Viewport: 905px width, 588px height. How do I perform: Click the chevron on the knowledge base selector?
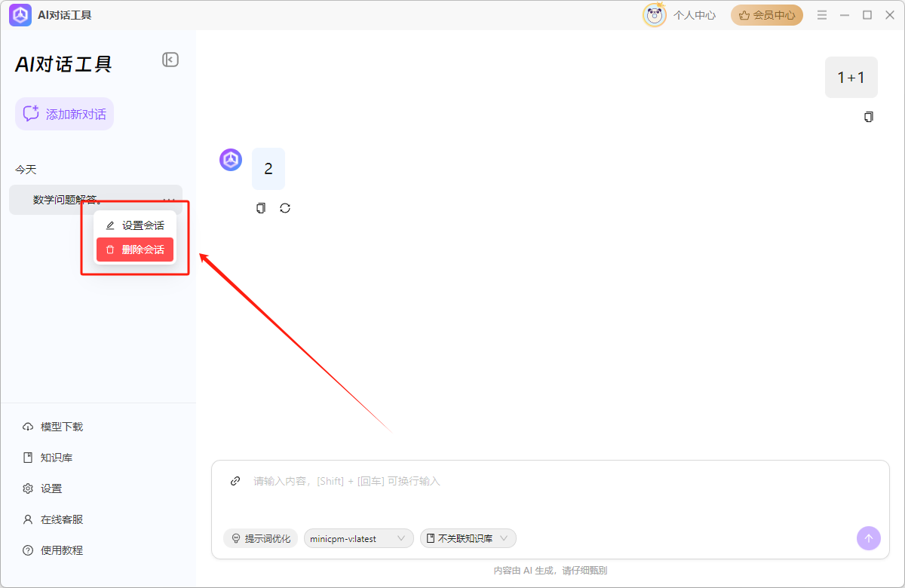(x=504, y=538)
